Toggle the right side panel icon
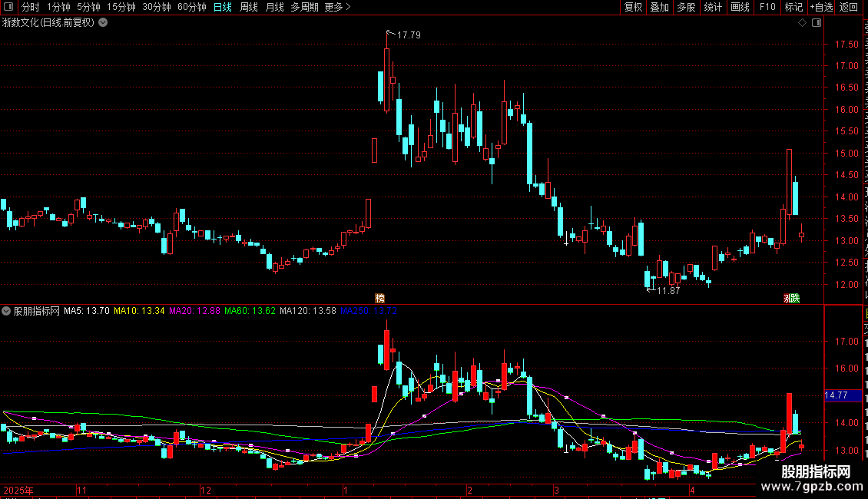The height and width of the screenshot is (499, 868). tap(817, 23)
